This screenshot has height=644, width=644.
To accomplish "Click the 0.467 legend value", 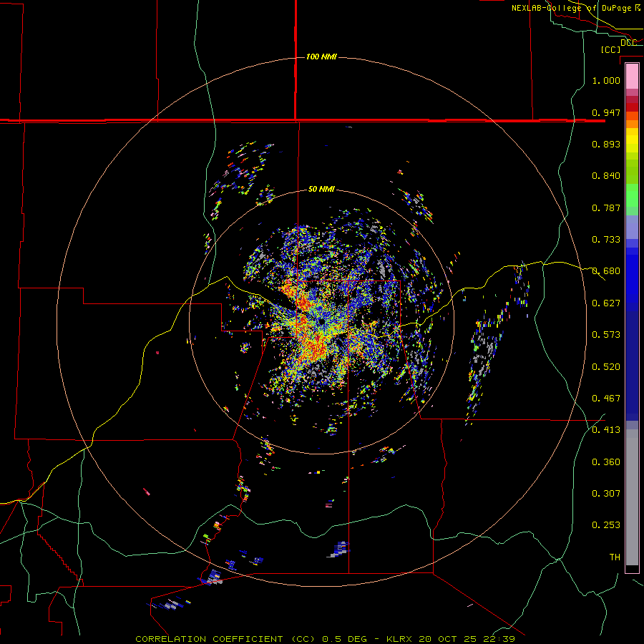I will click(x=606, y=399).
